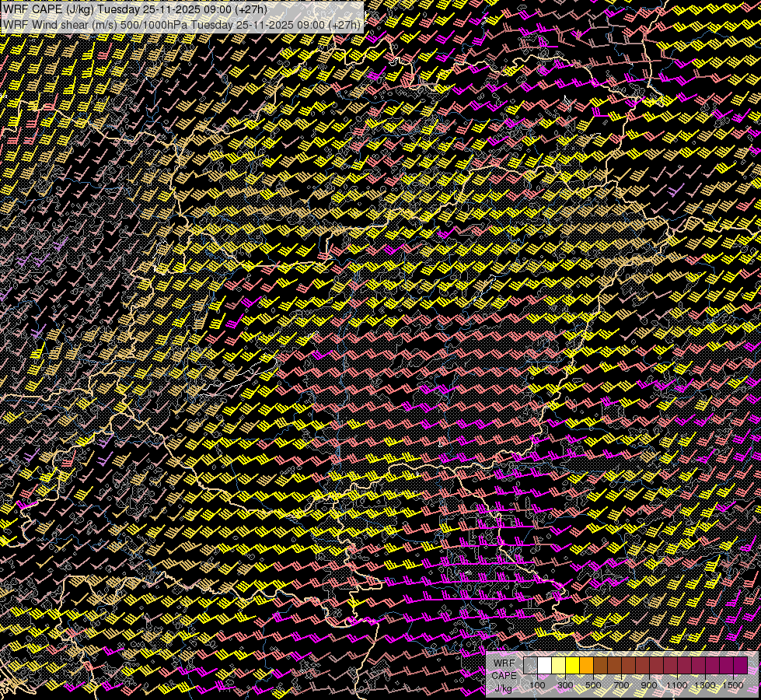Click the legend value '1500'
Viewport: 761px width, 700px height.
tap(733, 685)
